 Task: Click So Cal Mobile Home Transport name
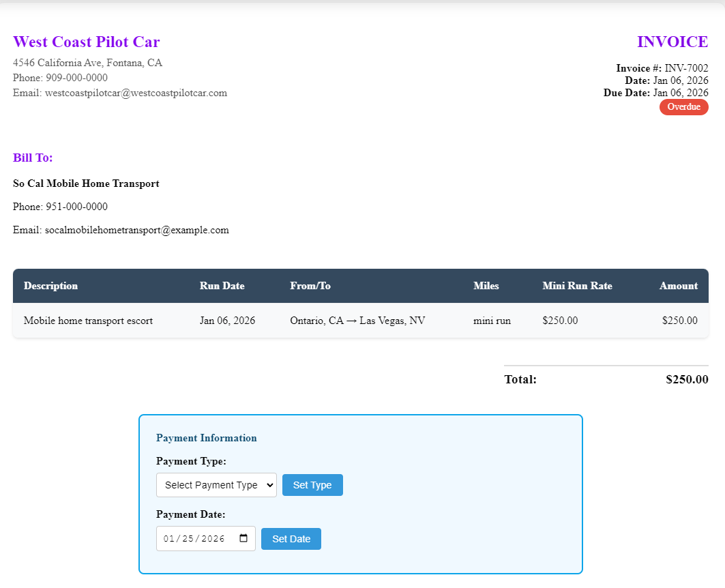point(86,183)
